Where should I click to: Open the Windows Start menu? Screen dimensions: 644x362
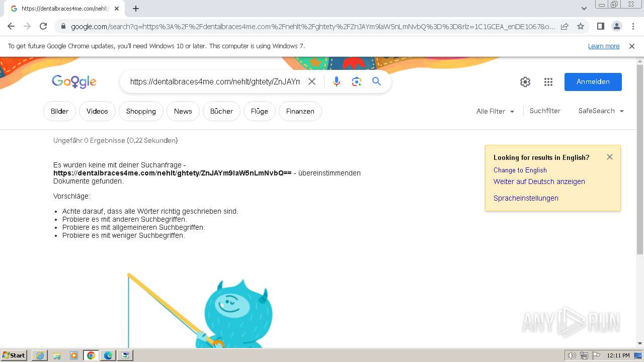14,355
